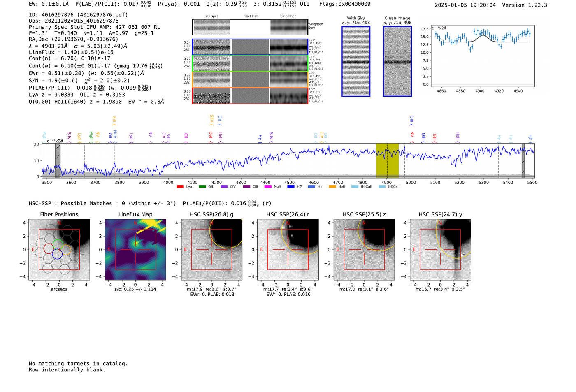576x392 pixels.
Task: Click the RA,Dec coordinates line
Action: point(73,39)
